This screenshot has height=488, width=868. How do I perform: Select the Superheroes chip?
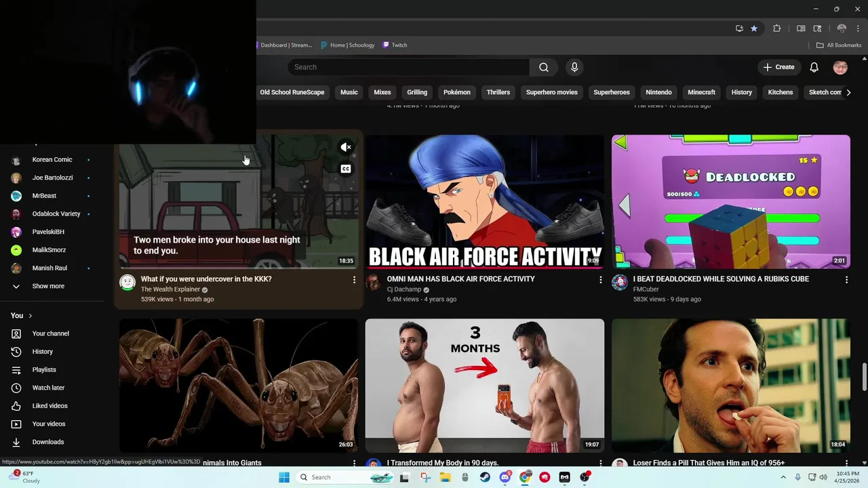click(612, 92)
